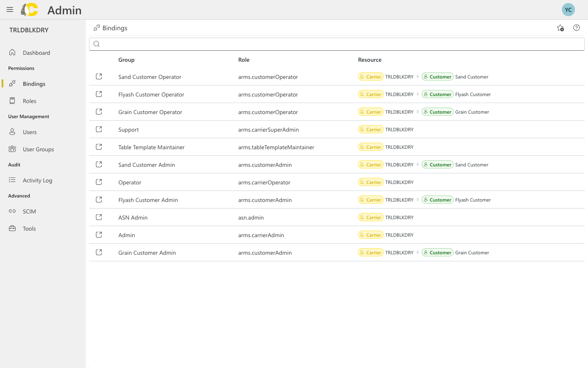Viewport: 588px width, 368px height.
Task: Open the Activity Log list icon
Action: [x=12, y=180]
